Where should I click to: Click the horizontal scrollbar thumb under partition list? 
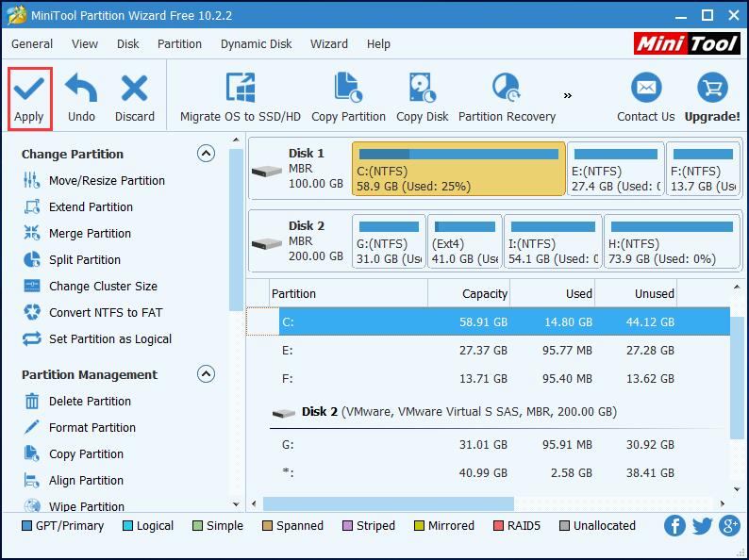pyautogui.click(x=389, y=503)
